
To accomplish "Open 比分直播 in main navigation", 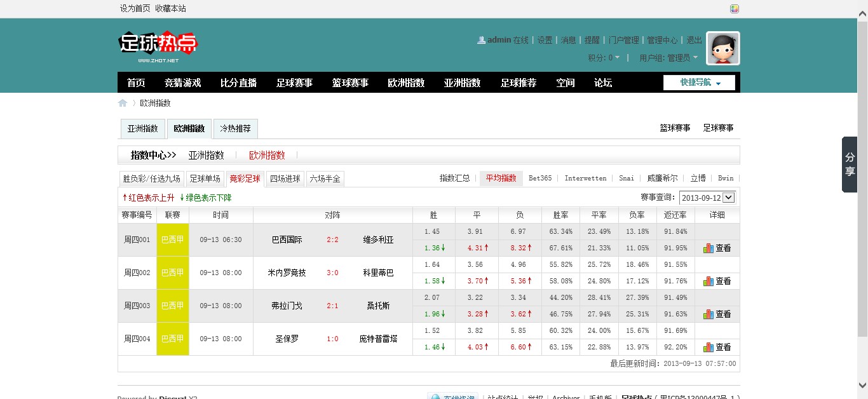I will (x=238, y=83).
